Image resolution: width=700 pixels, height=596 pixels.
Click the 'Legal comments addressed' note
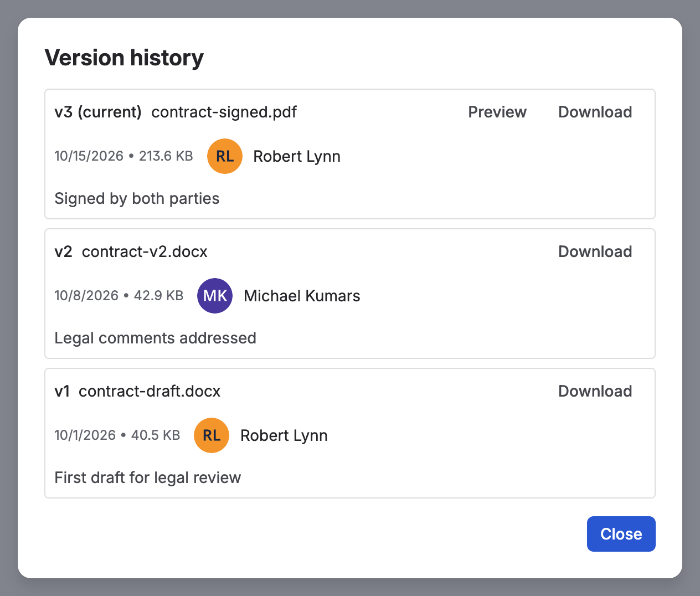click(155, 338)
